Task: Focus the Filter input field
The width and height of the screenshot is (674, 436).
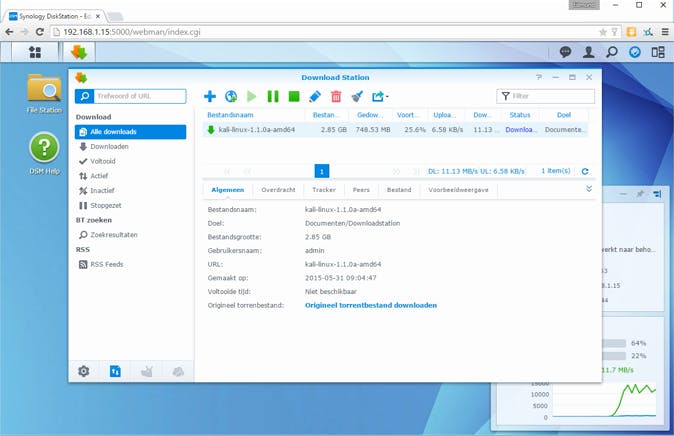Action: coord(545,96)
